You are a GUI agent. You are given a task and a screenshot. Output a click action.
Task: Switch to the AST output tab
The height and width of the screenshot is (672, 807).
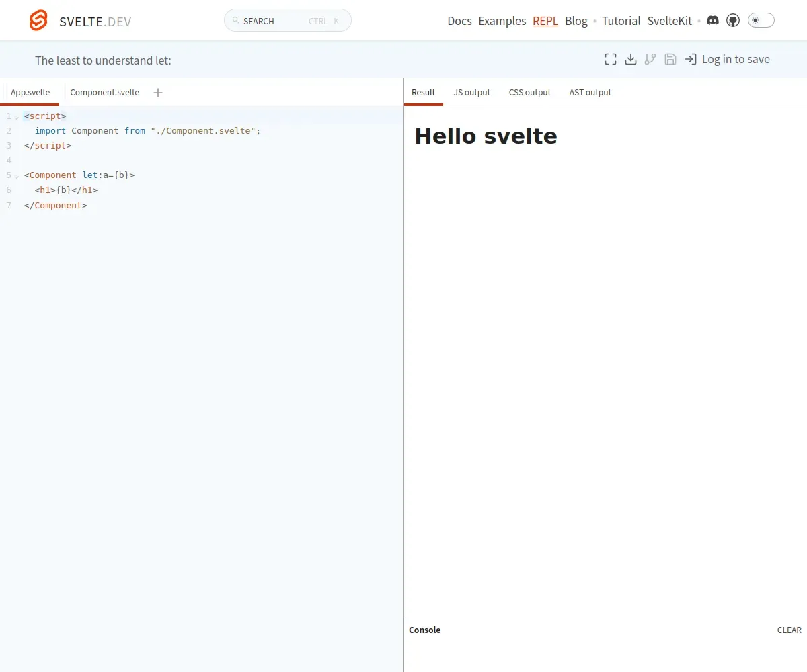click(x=590, y=93)
